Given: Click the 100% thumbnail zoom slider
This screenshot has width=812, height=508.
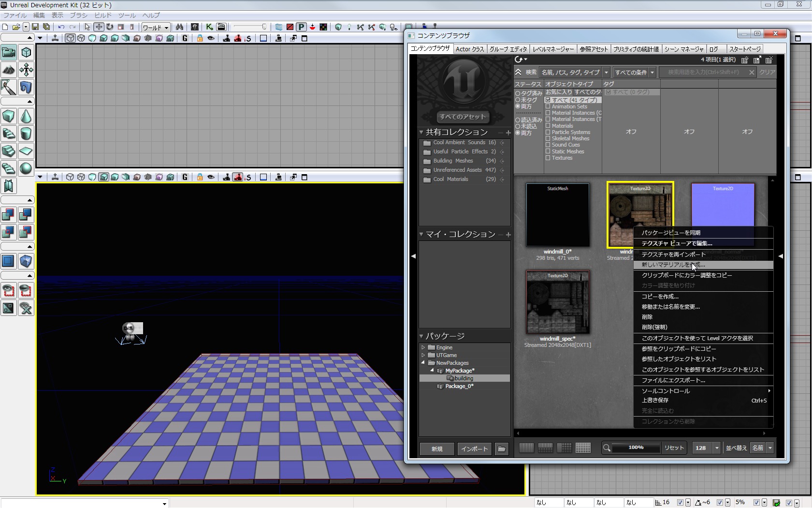Looking at the screenshot, I should (636, 448).
